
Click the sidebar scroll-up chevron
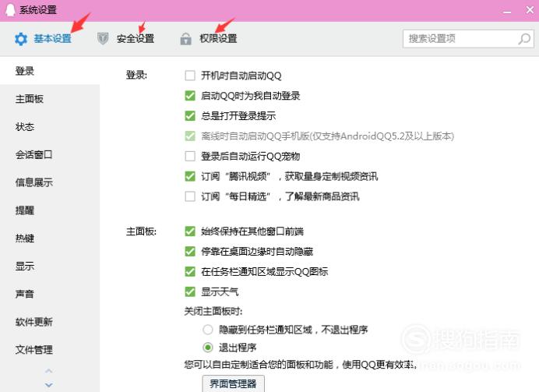(49, 371)
